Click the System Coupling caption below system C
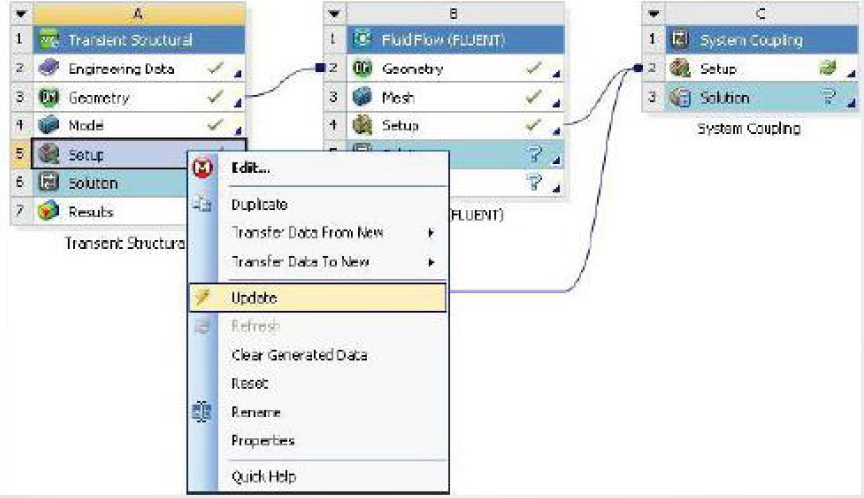This screenshot has height=498, width=864. pos(749,128)
